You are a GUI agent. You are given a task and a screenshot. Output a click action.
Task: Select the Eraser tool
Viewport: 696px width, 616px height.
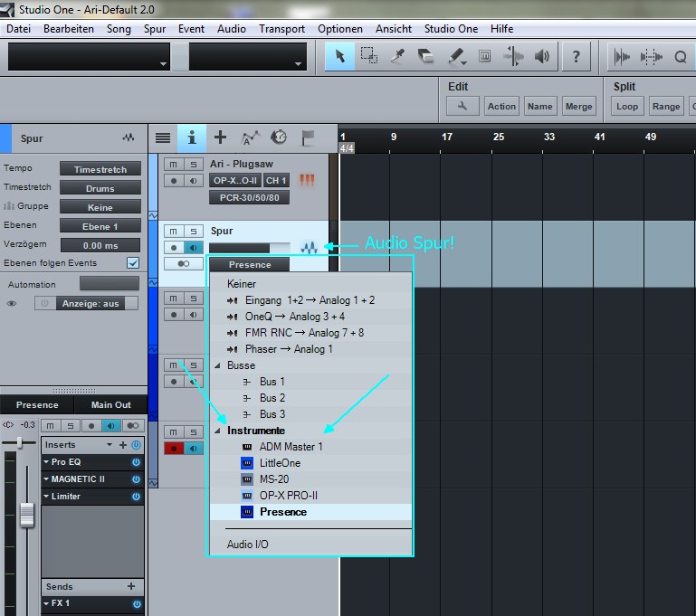pyautogui.click(x=426, y=56)
